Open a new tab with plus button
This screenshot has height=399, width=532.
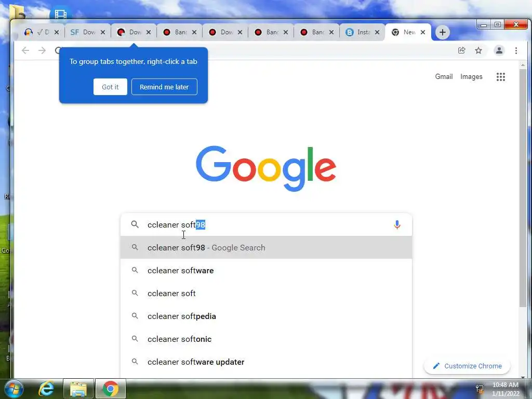pyautogui.click(x=443, y=32)
